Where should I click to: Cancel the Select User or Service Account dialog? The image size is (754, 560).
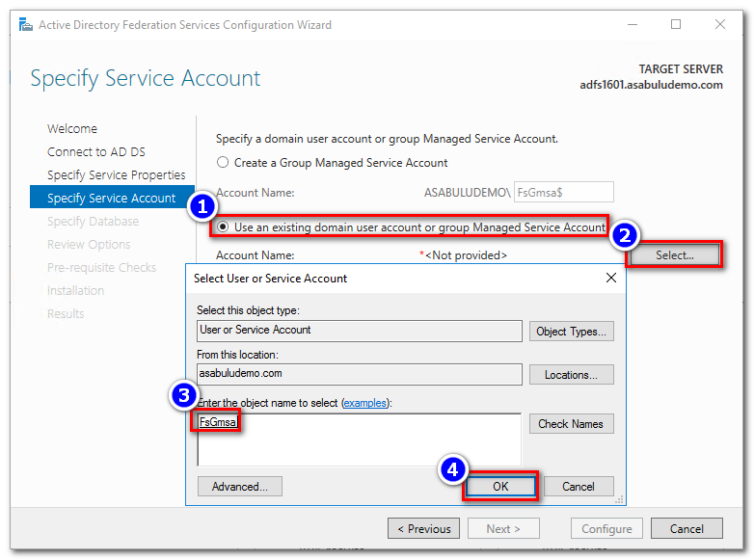579,487
